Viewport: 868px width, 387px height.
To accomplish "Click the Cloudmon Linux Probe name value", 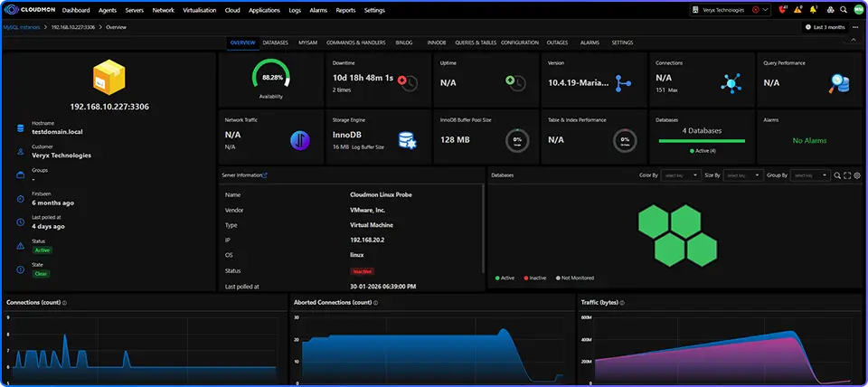I will coord(381,195).
